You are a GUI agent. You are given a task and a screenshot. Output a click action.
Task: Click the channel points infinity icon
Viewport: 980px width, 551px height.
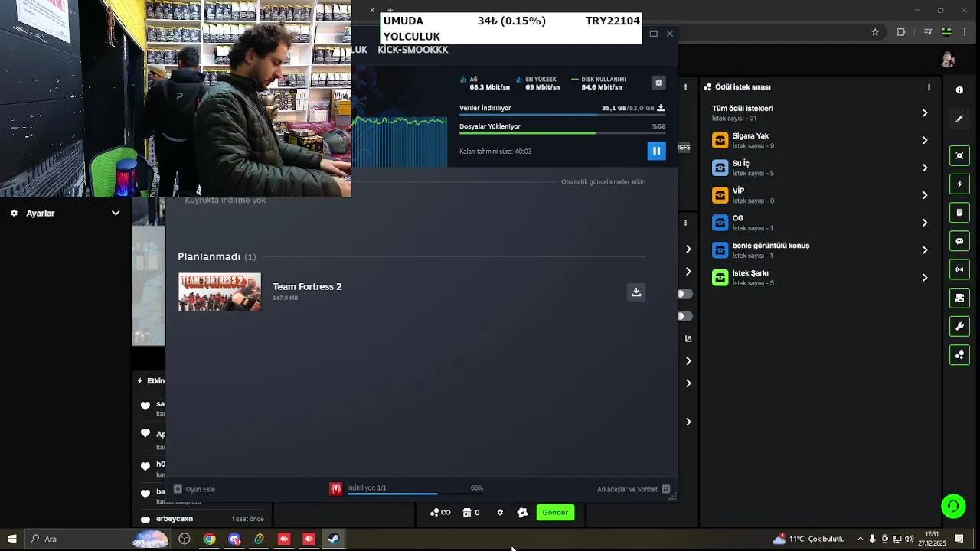[440, 513]
